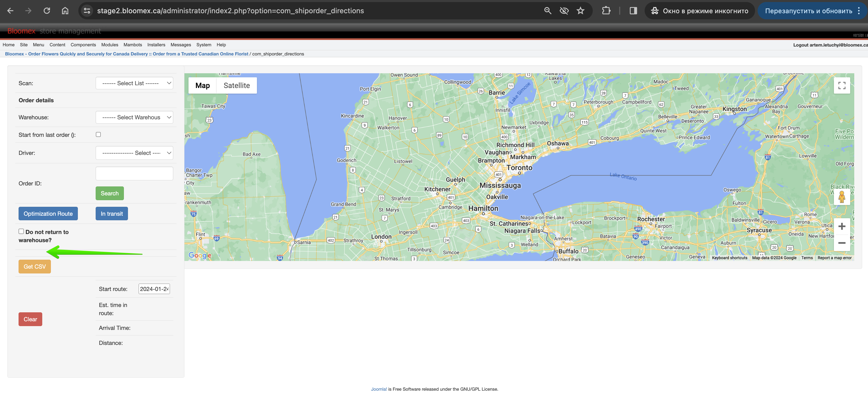Click the In transit button
The height and width of the screenshot is (409, 868).
(x=111, y=214)
